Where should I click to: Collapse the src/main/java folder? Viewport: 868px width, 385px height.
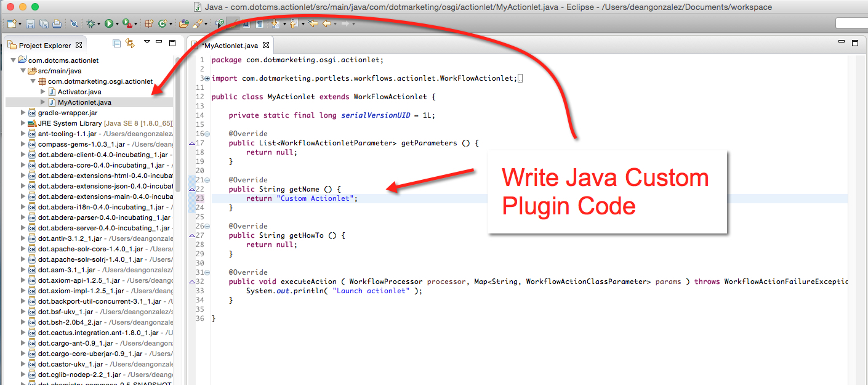(x=23, y=71)
